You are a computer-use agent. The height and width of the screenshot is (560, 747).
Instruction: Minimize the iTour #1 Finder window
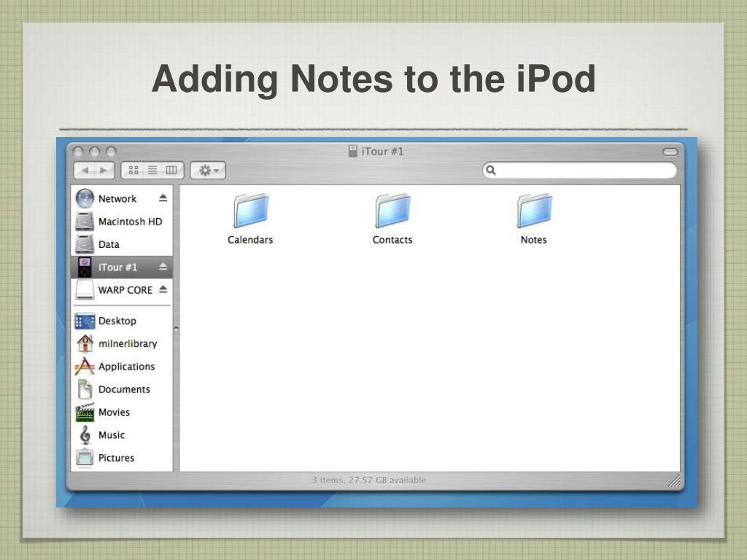94,152
